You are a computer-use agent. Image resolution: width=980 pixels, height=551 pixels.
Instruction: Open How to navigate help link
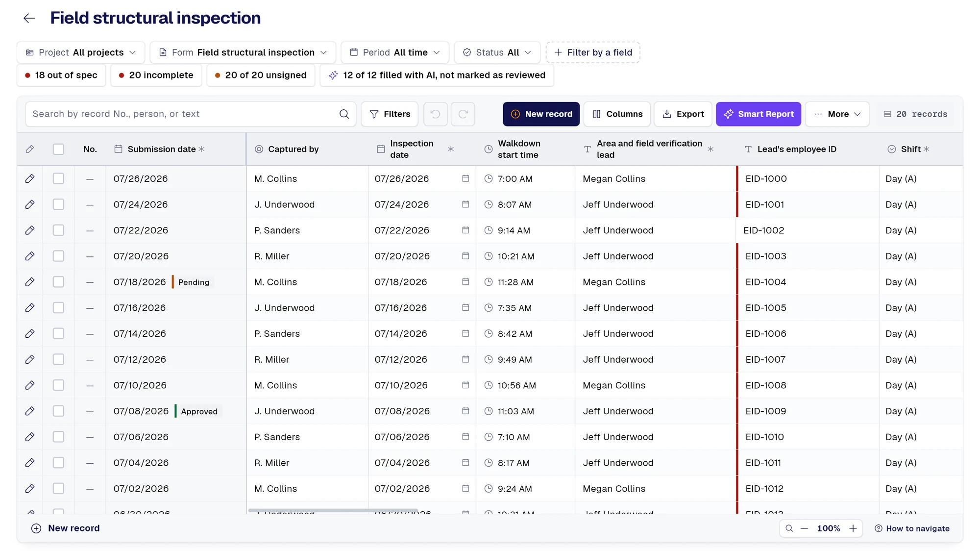[x=912, y=528]
